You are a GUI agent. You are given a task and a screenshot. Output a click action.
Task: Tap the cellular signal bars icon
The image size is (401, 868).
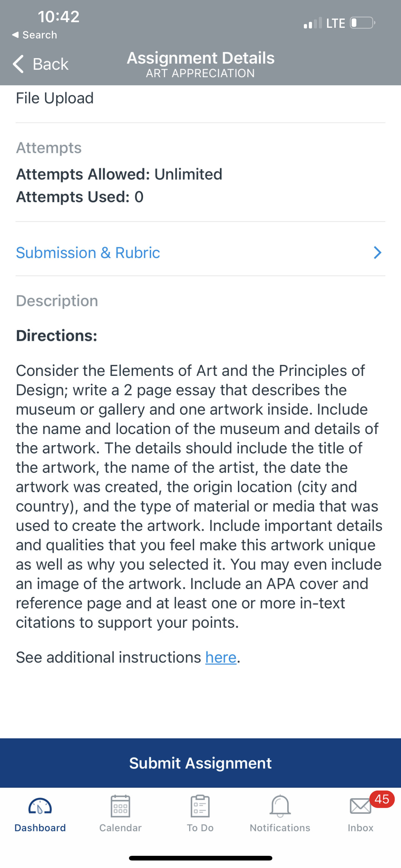click(313, 23)
